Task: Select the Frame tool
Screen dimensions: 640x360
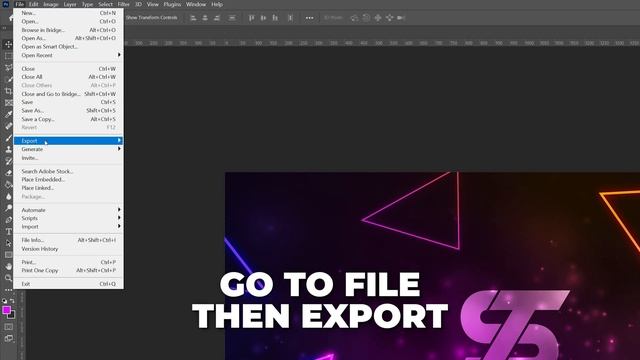Action: click(x=8, y=102)
